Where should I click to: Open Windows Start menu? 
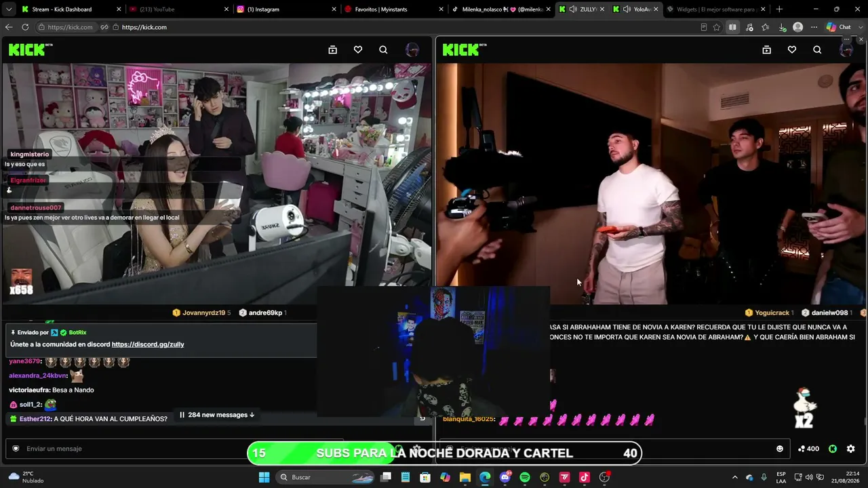264,477
